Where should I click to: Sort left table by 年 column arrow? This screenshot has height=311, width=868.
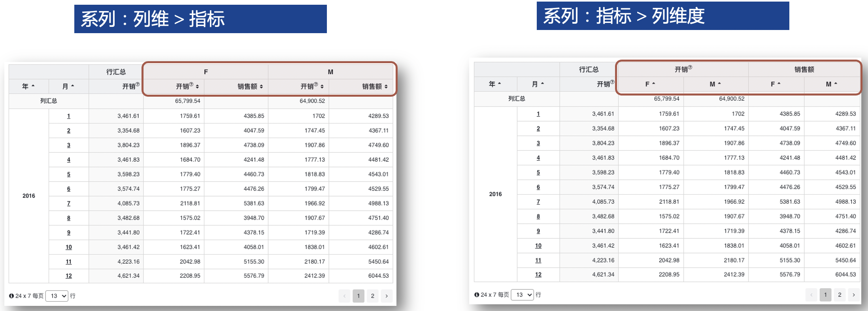[33, 86]
